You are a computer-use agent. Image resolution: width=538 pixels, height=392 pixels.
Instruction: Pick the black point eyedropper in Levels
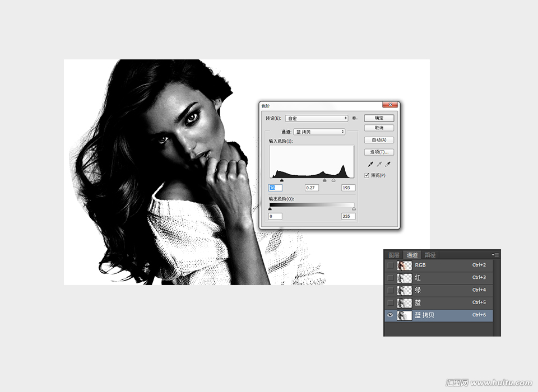(370, 164)
